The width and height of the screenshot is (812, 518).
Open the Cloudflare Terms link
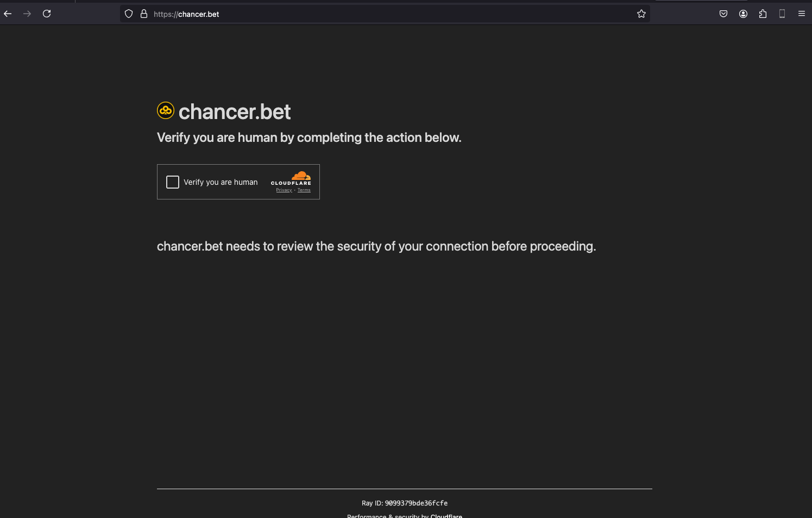[x=304, y=190]
